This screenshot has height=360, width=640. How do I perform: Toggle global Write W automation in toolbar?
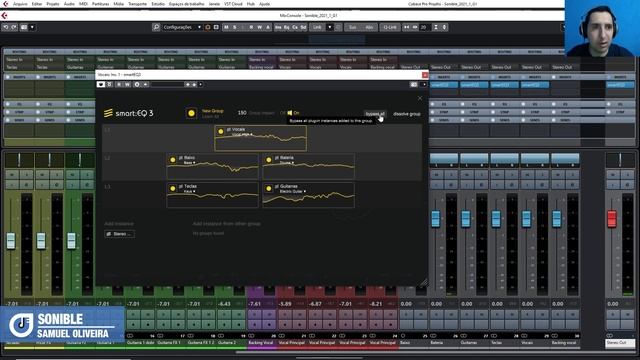260,27
